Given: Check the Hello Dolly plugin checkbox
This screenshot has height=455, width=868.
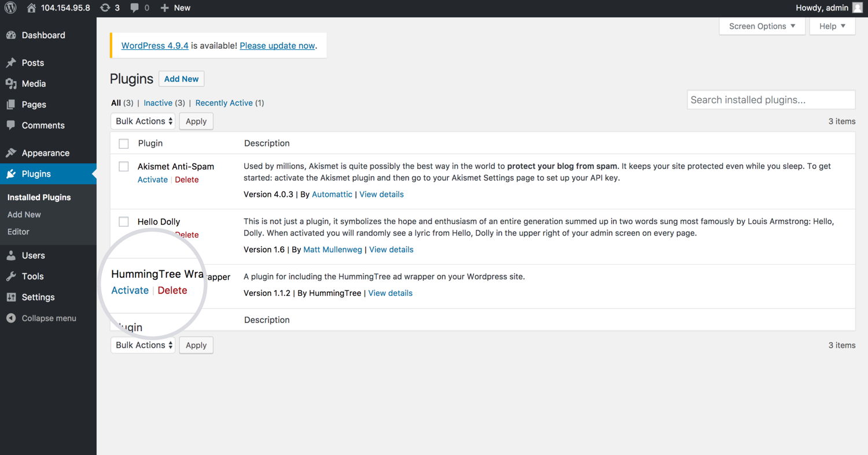Looking at the screenshot, I should [x=124, y=222].
